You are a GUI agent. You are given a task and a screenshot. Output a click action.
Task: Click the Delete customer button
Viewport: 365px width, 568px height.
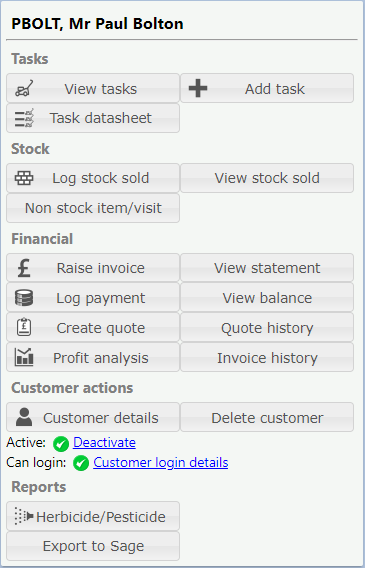267,417
